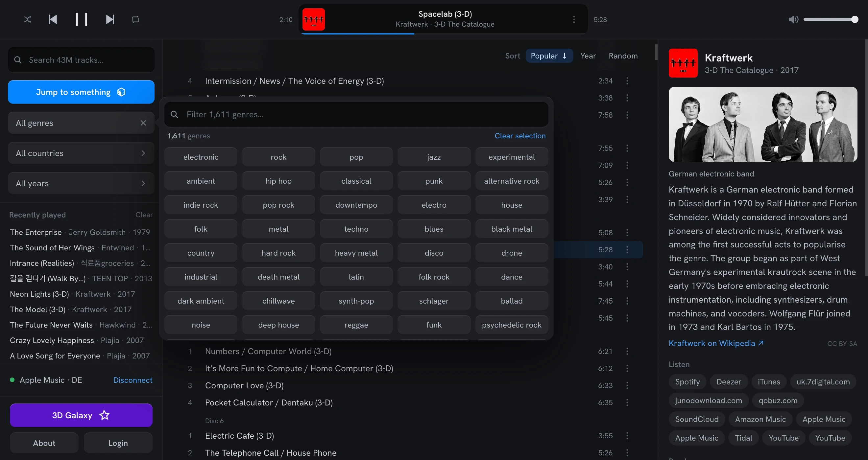
Task: Open options for Numbers / Computer World
Action: [627, 351]
